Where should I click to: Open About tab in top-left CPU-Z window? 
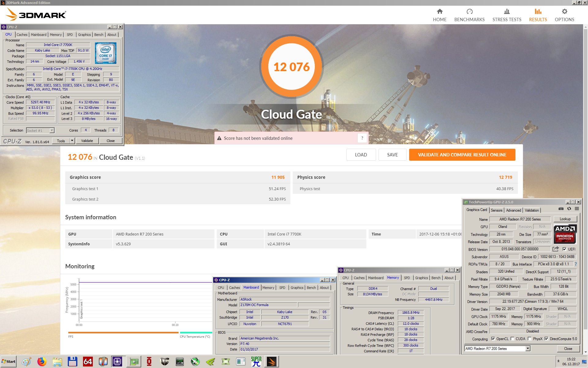coord(112,35)
